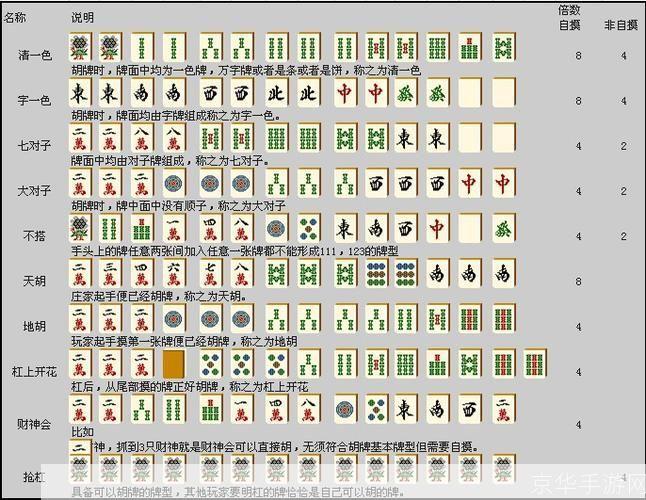
Task: Click the red 中 tile in the 不搭 row
Action: tap(438, 228)
